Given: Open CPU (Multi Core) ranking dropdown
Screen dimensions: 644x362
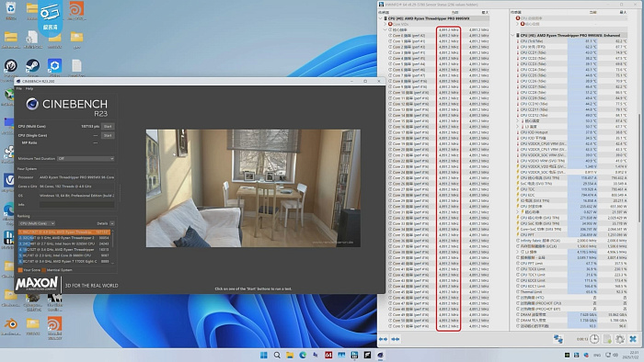Looking at the screenshot, I should point(37,223).
